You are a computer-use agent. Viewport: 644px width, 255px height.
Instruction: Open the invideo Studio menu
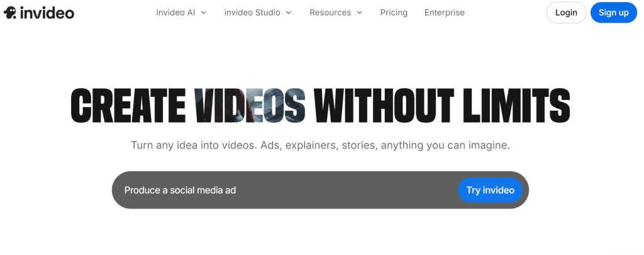pos(258,13)
